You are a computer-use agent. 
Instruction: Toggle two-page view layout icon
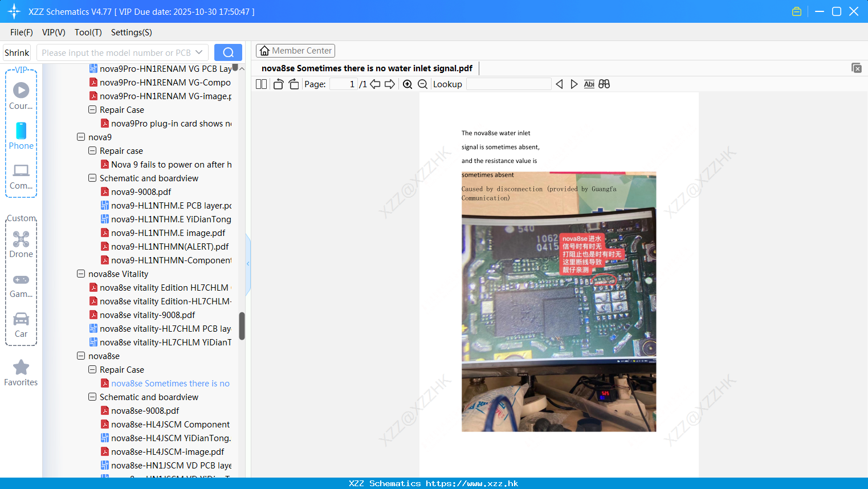tap(261, 84)
